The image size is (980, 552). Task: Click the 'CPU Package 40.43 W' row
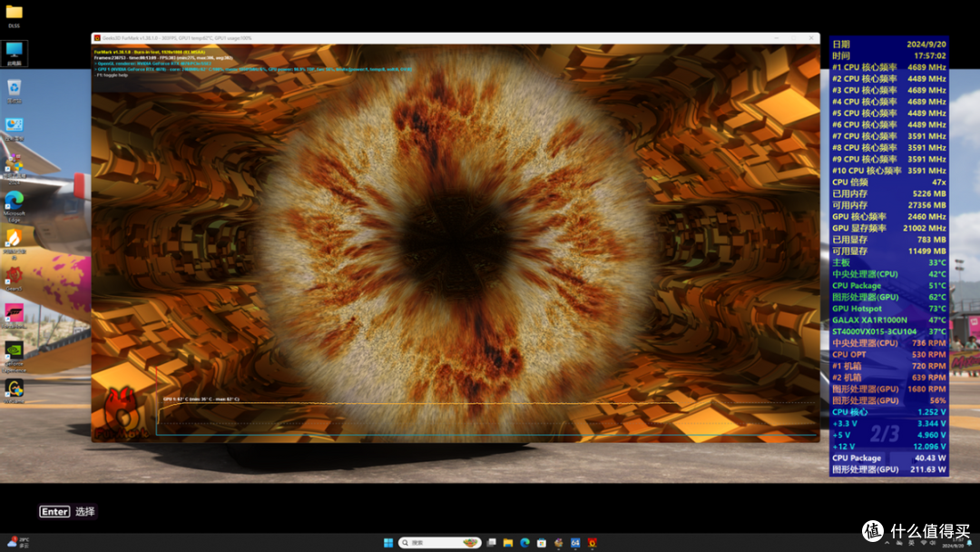point(888,458)
